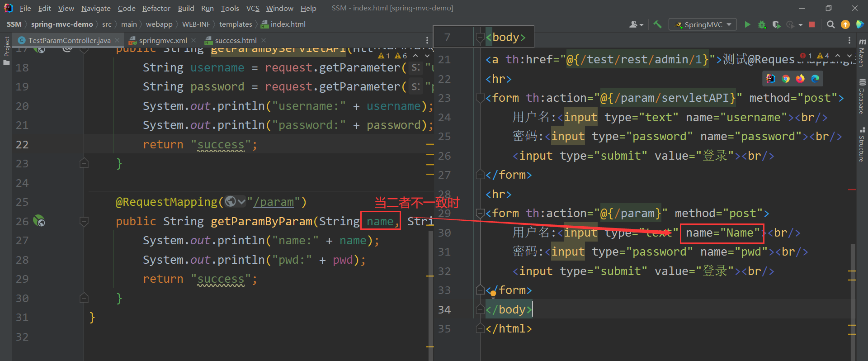The width and height of the screenshot is (868, 361).
Task: Click the globe URL icon in @RequestMapping line 25
Action: click(230, 201)
